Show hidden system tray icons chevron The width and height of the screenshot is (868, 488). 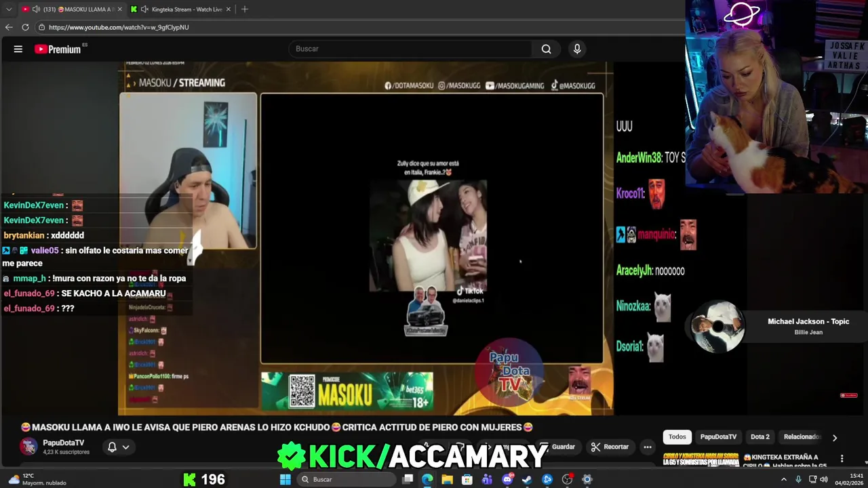coord(784,479)
